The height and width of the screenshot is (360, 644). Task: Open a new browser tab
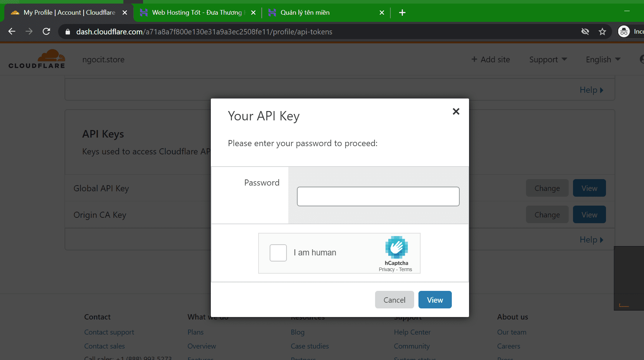[x=402, y=13]
